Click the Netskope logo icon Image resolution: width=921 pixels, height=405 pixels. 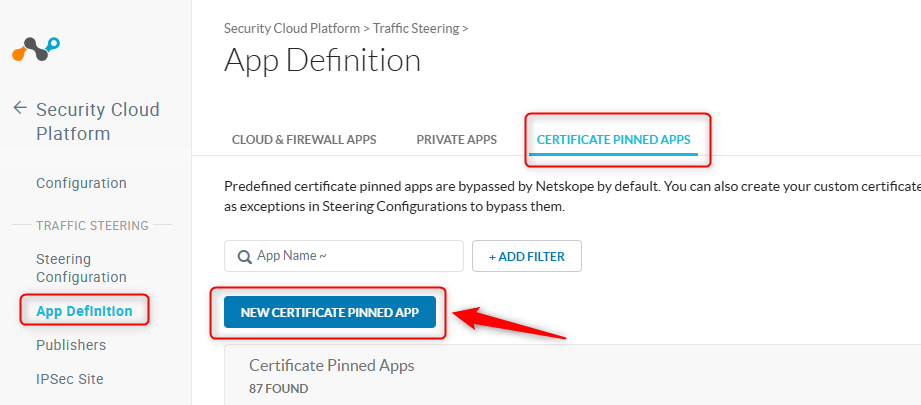[x=36, y=49]
